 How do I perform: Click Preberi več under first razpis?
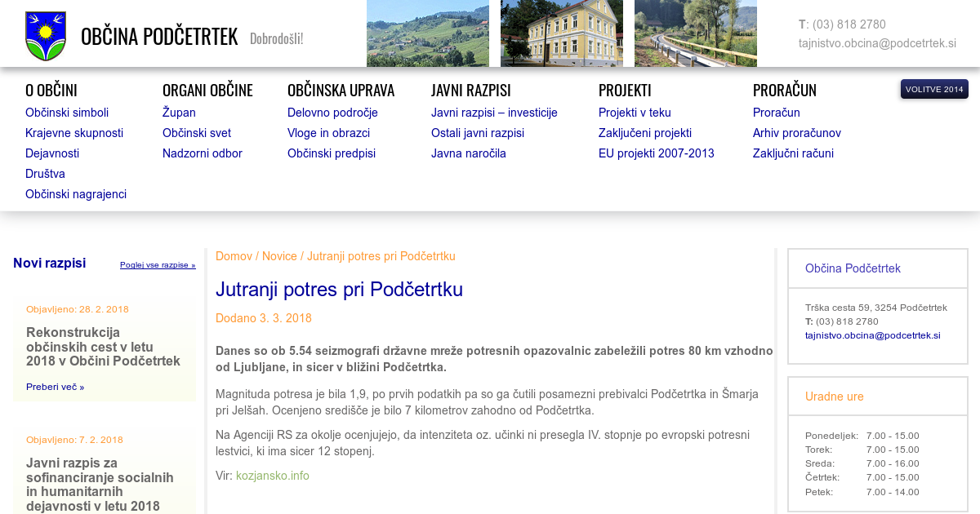tap(55, 387)
